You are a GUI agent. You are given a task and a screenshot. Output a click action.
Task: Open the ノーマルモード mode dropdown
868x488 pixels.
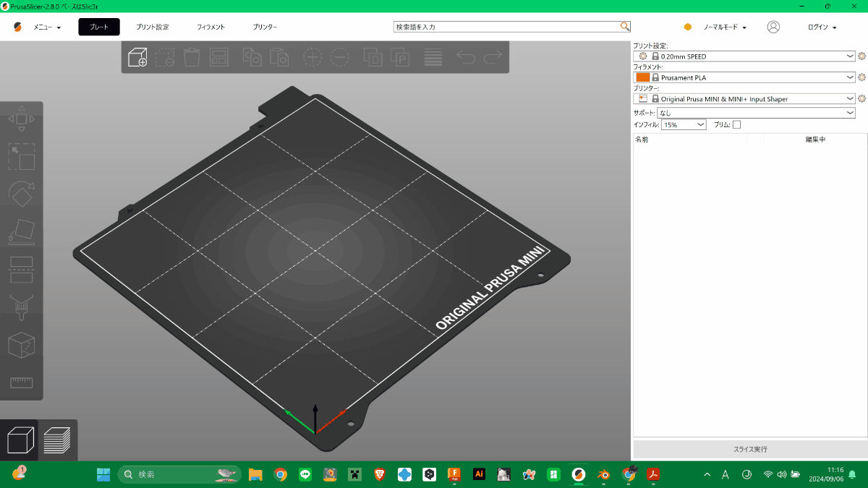725,27
